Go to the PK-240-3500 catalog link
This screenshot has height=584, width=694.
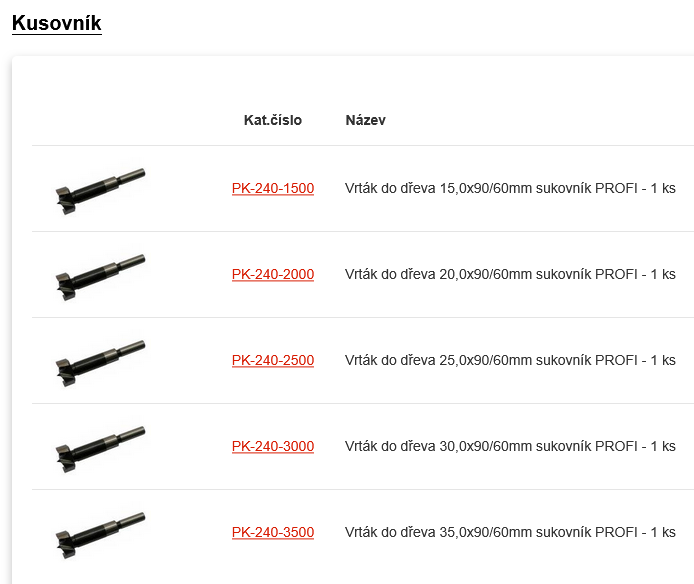tap(272, 532)
